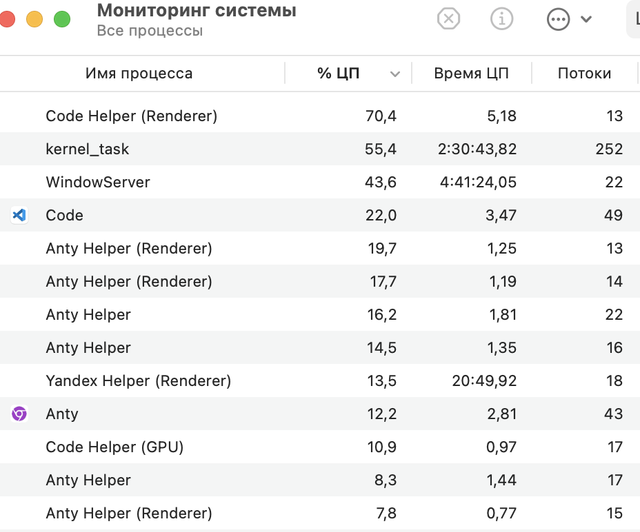Screen dimensions: 640x532
Task: Click the VS Code icon beside Code
Action: pyautogui.click(x=19, y=215)
